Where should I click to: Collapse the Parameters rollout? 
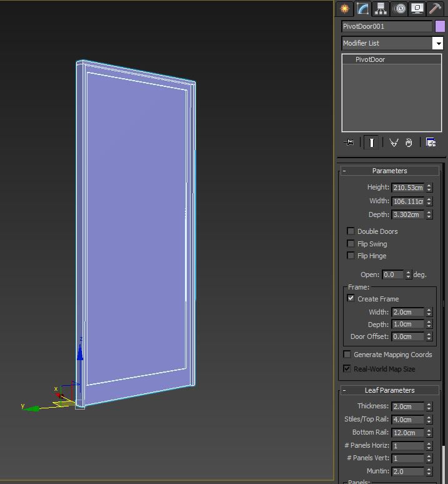click(x=390, y=171)
